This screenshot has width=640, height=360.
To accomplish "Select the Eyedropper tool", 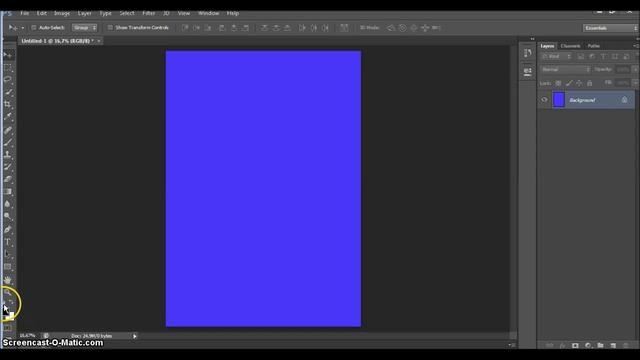I will click(x=8, y=117).
